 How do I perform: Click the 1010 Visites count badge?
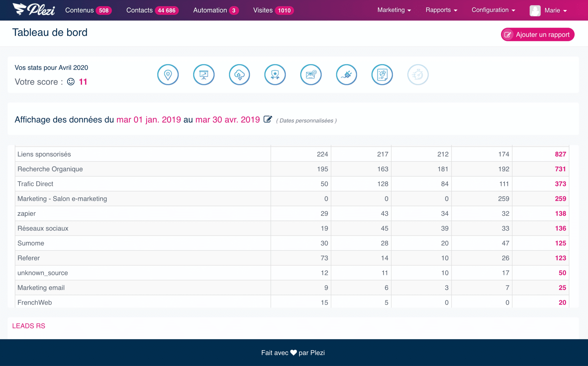click(284, 11)
